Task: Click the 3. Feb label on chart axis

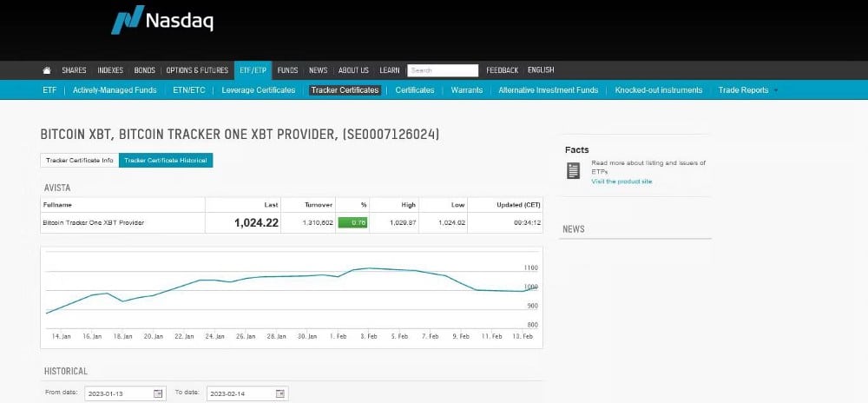Action: pyautogui.click(x=369, y=336)
